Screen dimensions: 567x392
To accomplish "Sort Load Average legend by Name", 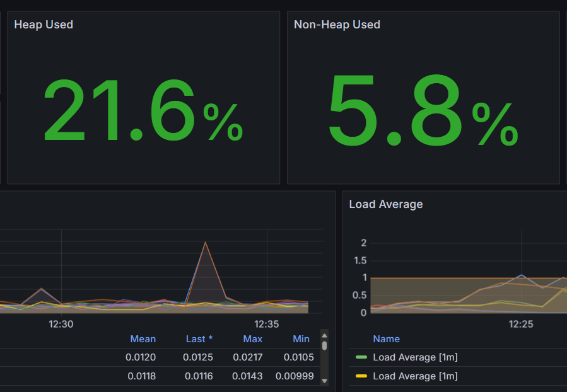I will click(386, 339).
